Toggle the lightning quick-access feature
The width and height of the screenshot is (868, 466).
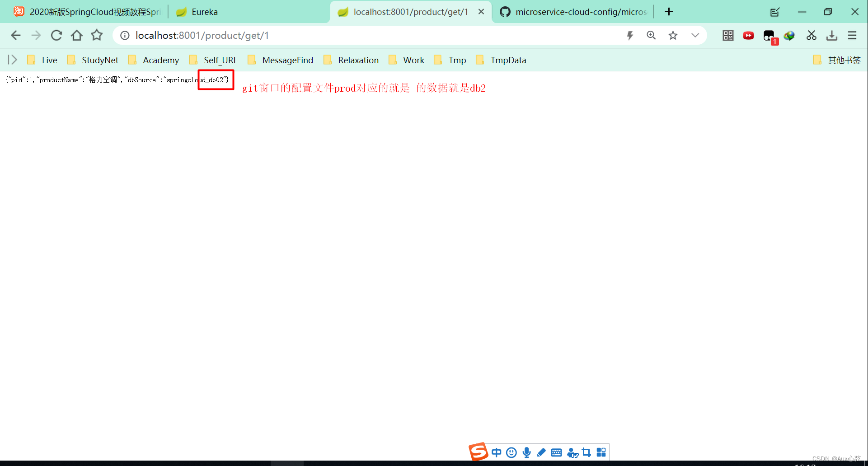pos(630,35)
